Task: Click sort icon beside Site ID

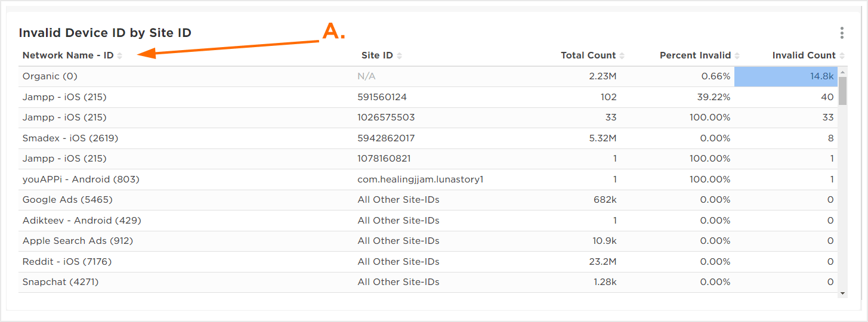Action: click(400, 56)
